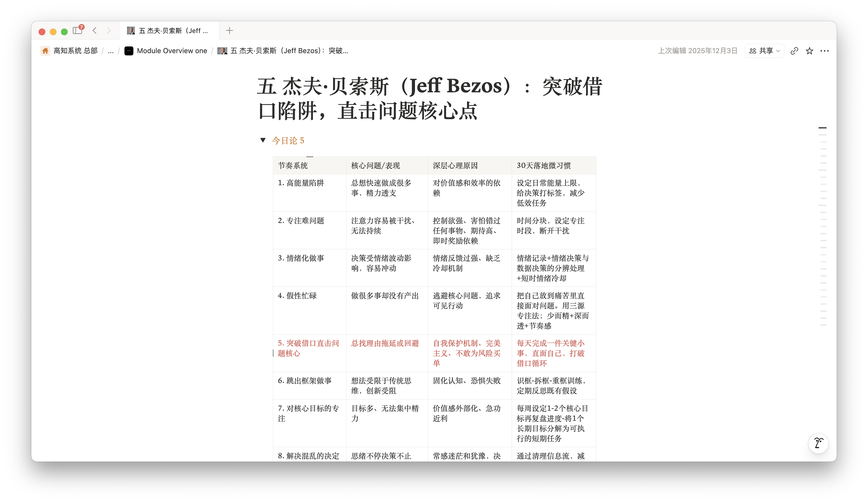Click cell 总想快速做成很多事，精力透支
868x503 pixels.
pyautogui.click(x=387, y=192)
